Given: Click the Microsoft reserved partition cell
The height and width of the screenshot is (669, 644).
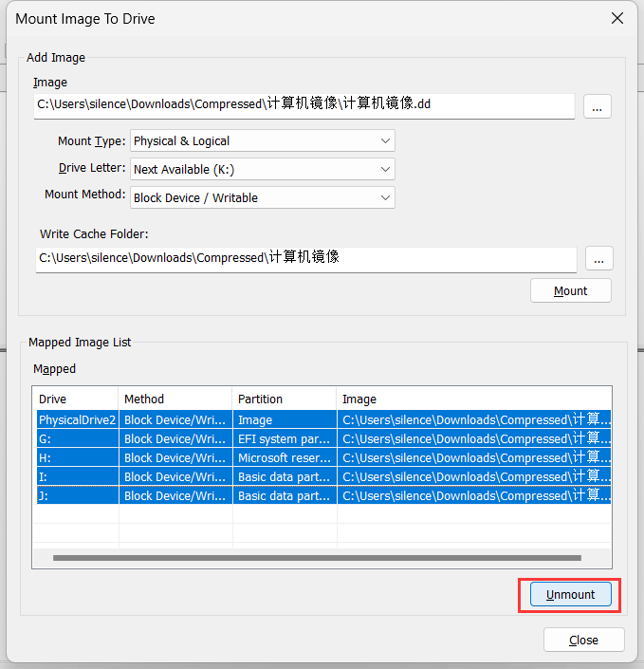Looking at the screenshot, I should [x=285, y=457].
